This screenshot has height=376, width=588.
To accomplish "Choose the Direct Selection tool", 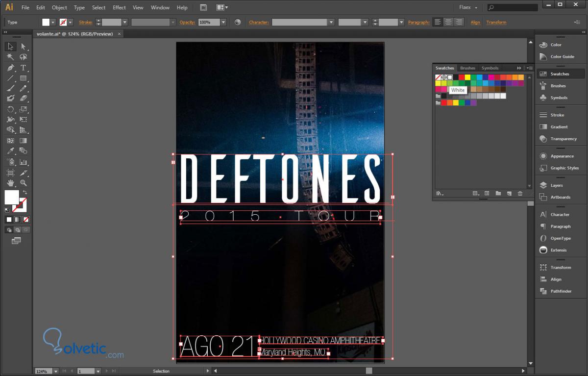I will pos(23,47).
